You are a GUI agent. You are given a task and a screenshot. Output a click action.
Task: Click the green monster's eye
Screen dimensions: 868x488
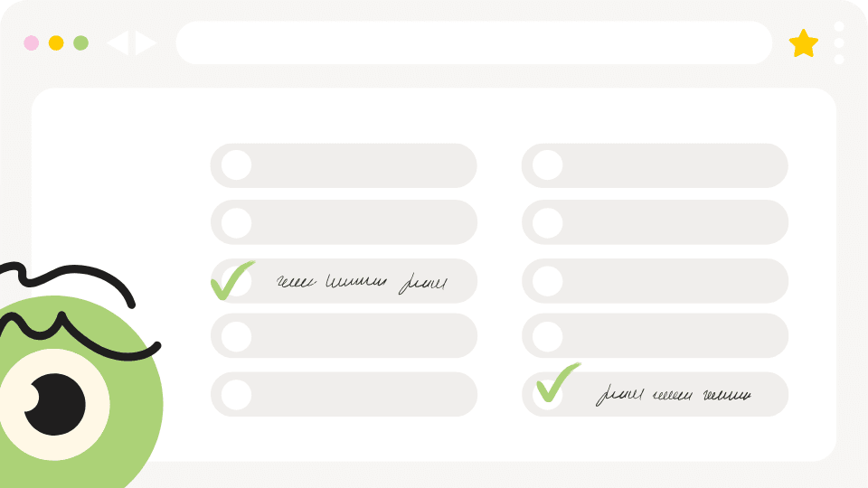click(x=54, y=404)
